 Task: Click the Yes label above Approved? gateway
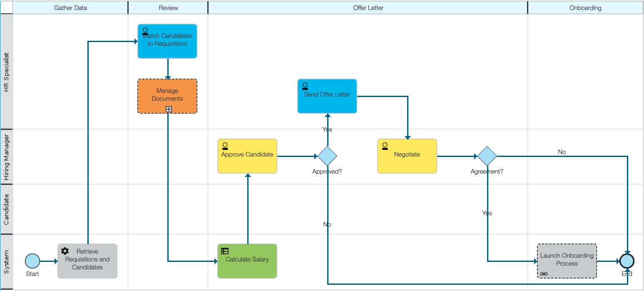327,129
